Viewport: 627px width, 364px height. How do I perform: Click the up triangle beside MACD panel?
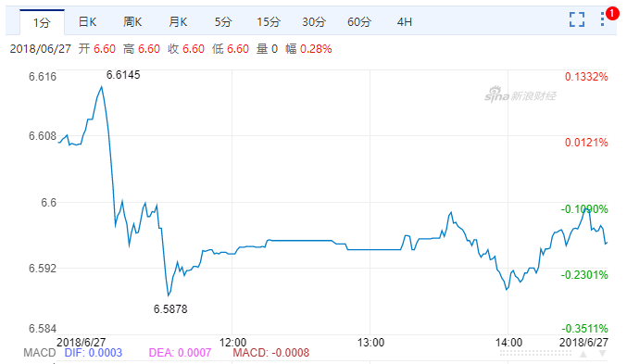pos(583,354)
